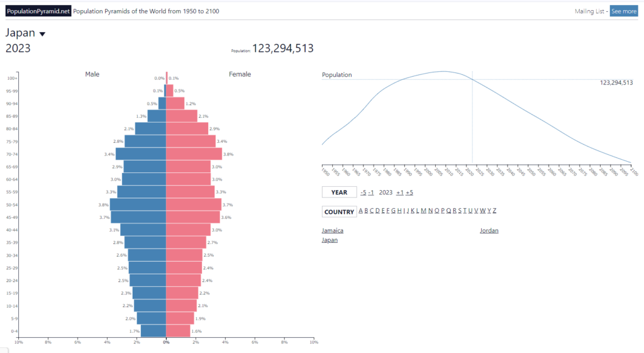Viewport: 644px width, 353px height.
Task: Open the Japan country dropdown arrow
Action: (x=42, y=34)
